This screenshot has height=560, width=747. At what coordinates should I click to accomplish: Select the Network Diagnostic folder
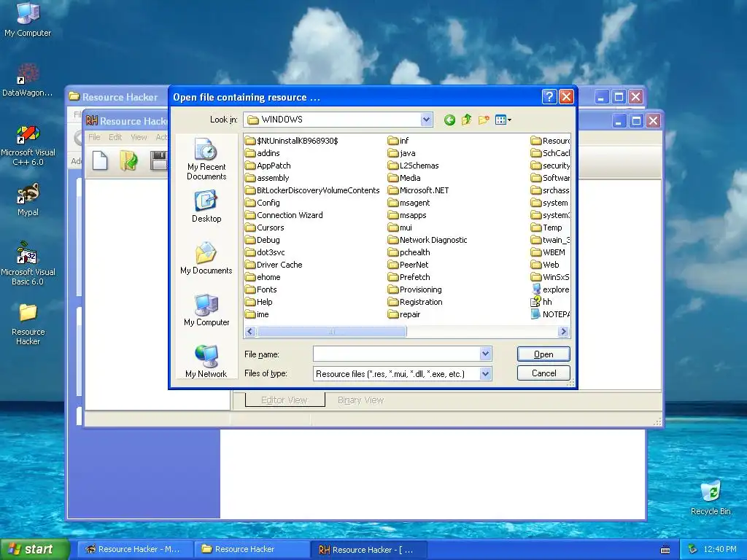click(x=427, y=239)
